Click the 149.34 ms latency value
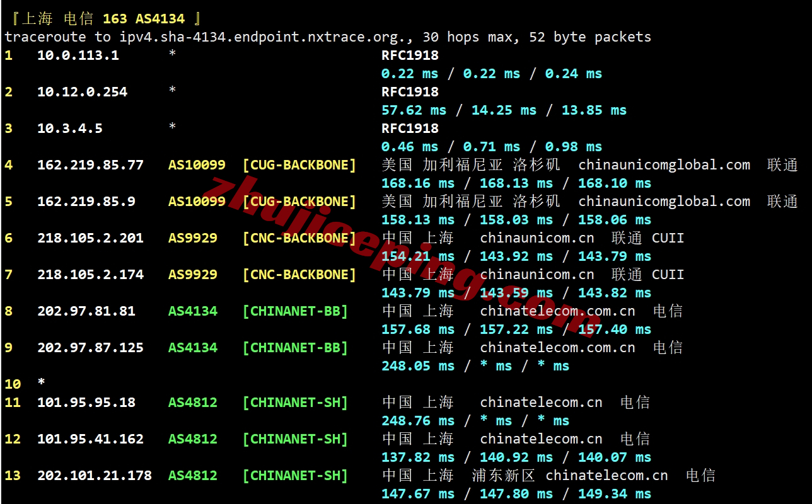 (x=615, y=494)
